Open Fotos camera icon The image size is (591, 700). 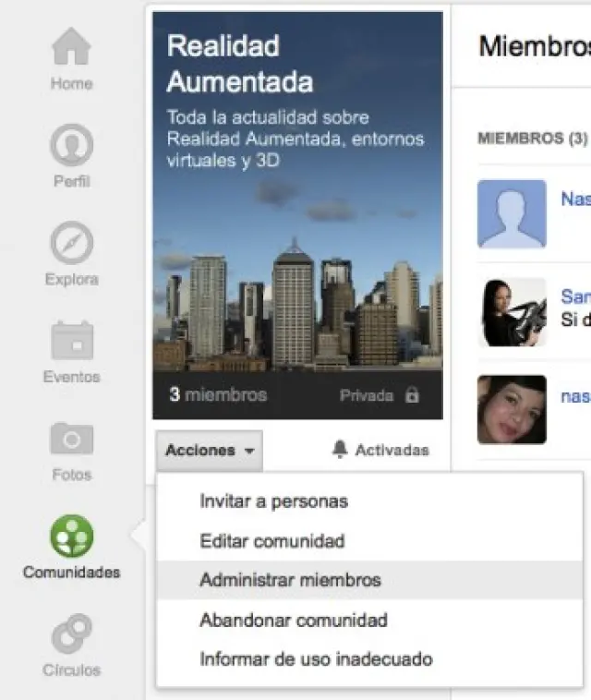pyautogui.click(x=71, y=439)
